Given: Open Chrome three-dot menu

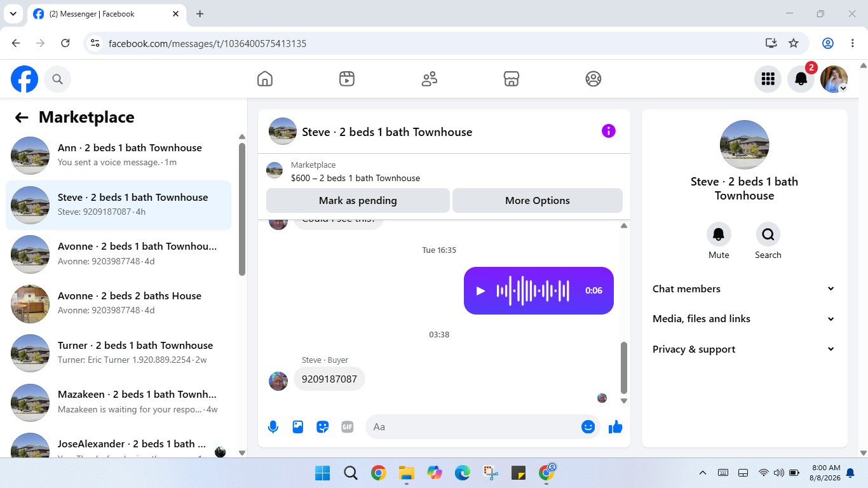Looking at the screenshot, I should point(853,43).
